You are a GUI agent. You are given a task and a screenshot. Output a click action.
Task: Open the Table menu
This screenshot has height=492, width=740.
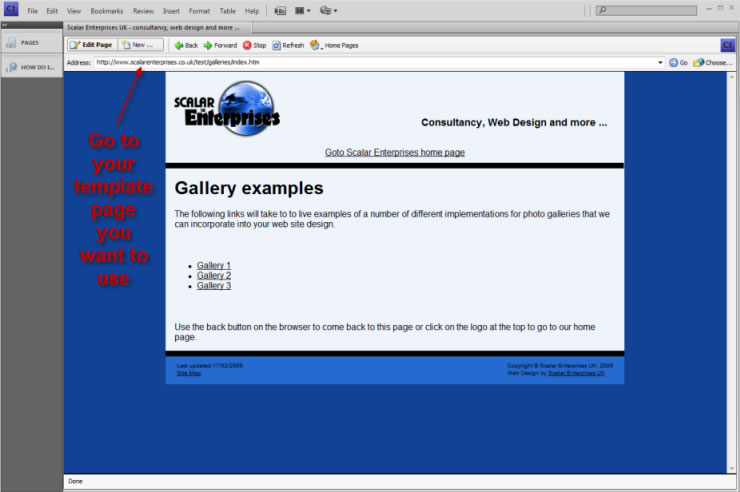click(227, 11)
